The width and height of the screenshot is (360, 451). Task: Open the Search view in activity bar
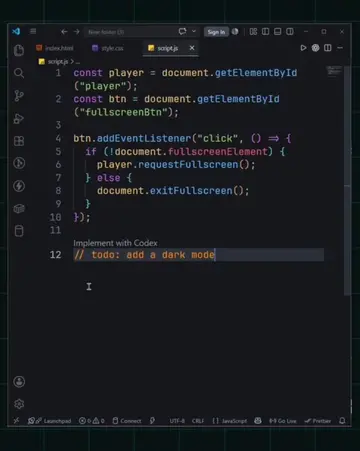pos(19,73)
